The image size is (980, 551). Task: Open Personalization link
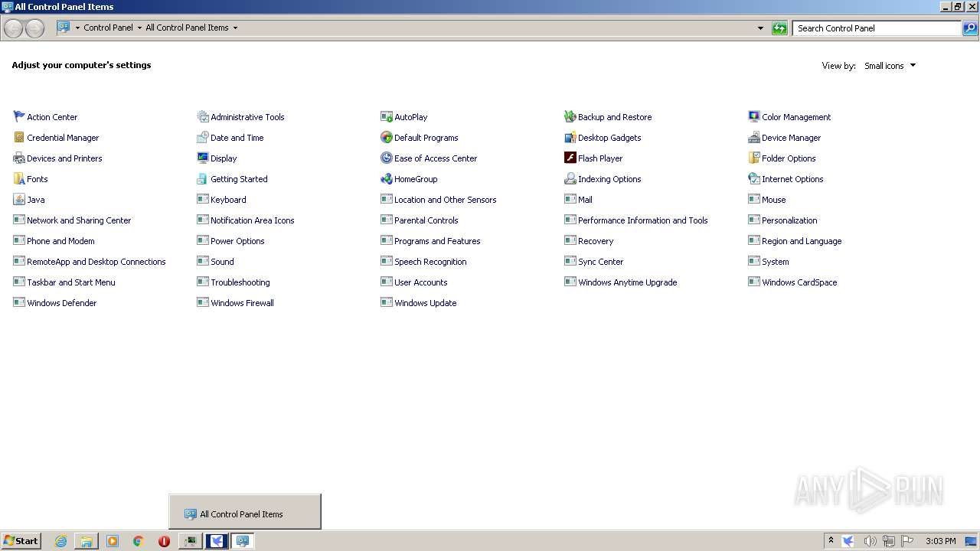point(789,220)
